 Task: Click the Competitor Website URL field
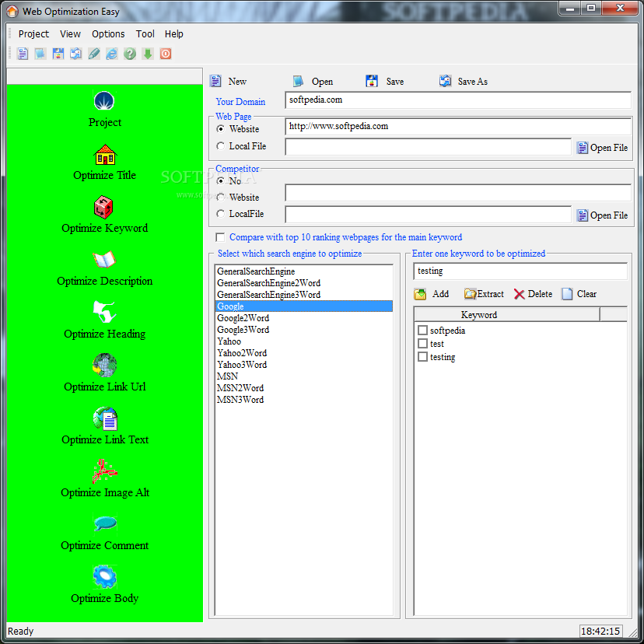(458, 193)
